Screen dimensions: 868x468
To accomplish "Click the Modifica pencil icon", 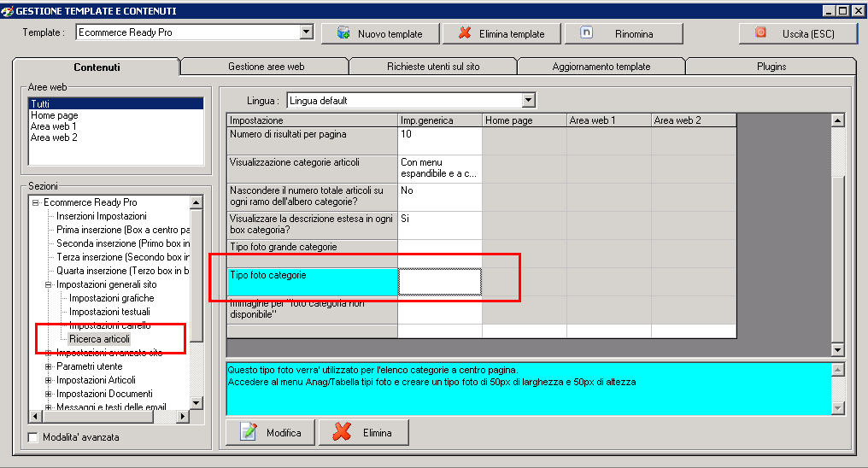I will 248,432.
